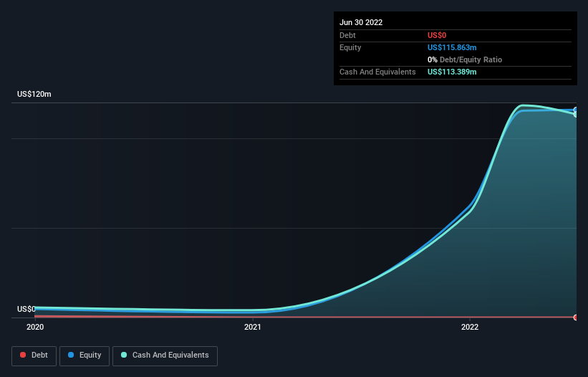Viewport: 588px width, 377px height.
Task: Click the US$0 y-axis label
Action: coord(26,309)
